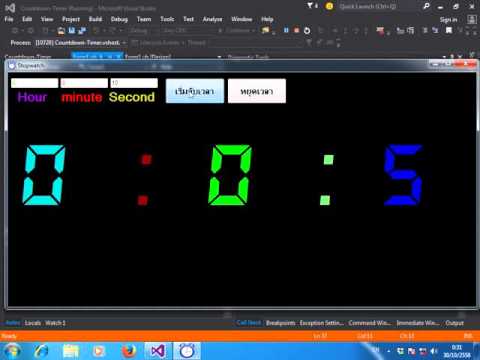Image resolution: width=480 pixels, height=360 pixels.
Task: Click the Sign in link
Action: coord(448,20)
